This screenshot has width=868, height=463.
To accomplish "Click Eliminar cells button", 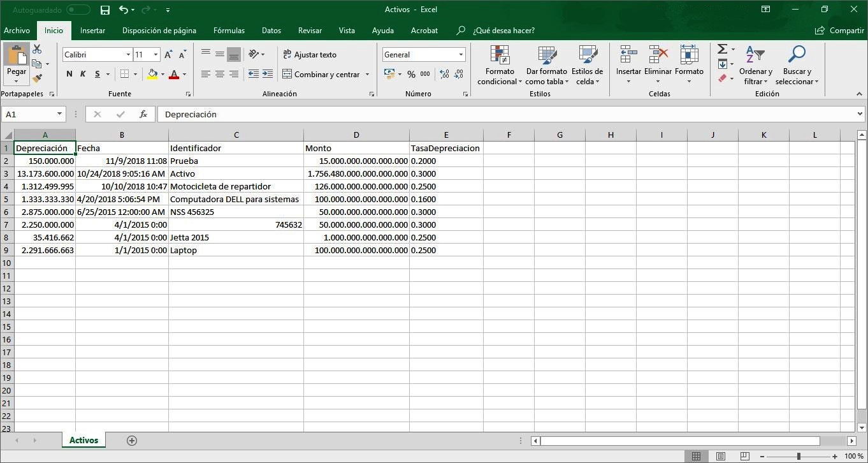I will pos(658,65).
